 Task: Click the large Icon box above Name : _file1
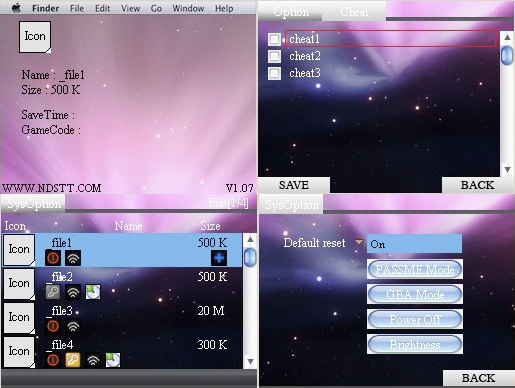click(35, 37)
